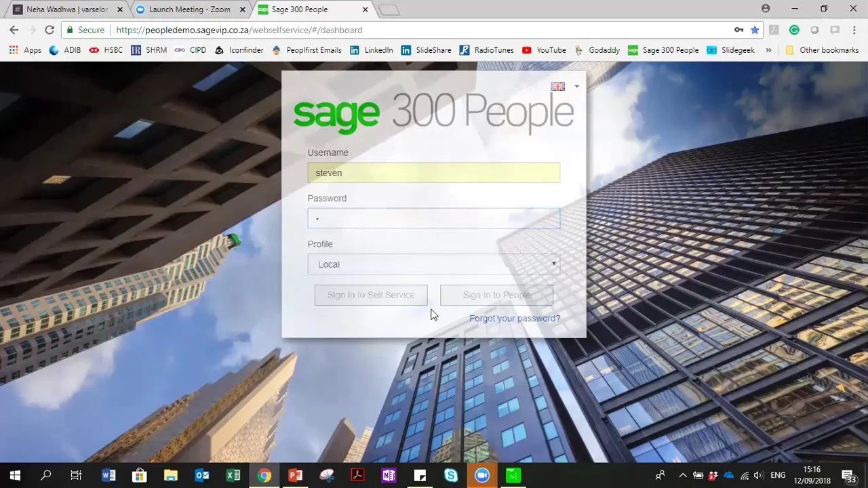
Task: Open Task View on taskbar
Action: [x=76, y=476]
